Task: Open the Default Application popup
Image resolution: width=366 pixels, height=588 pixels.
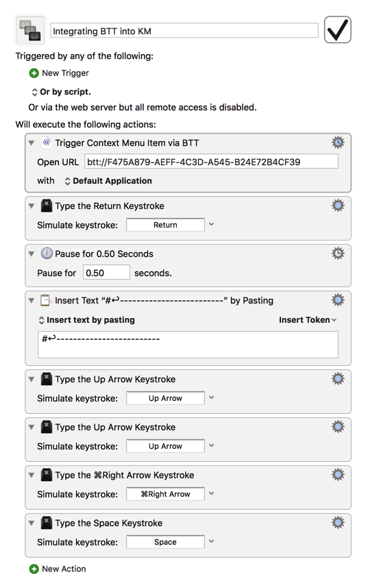Action: pos(108,181)
